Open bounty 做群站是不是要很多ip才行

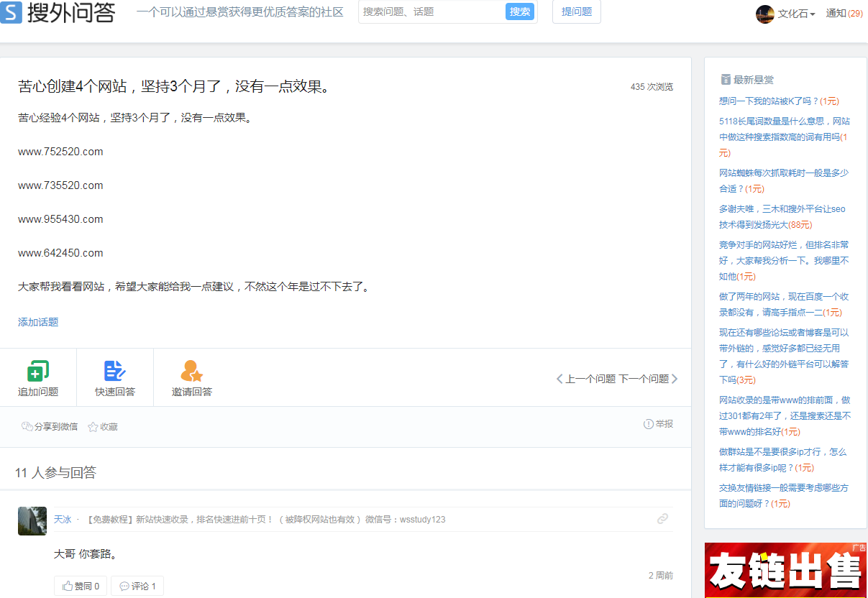783,459
